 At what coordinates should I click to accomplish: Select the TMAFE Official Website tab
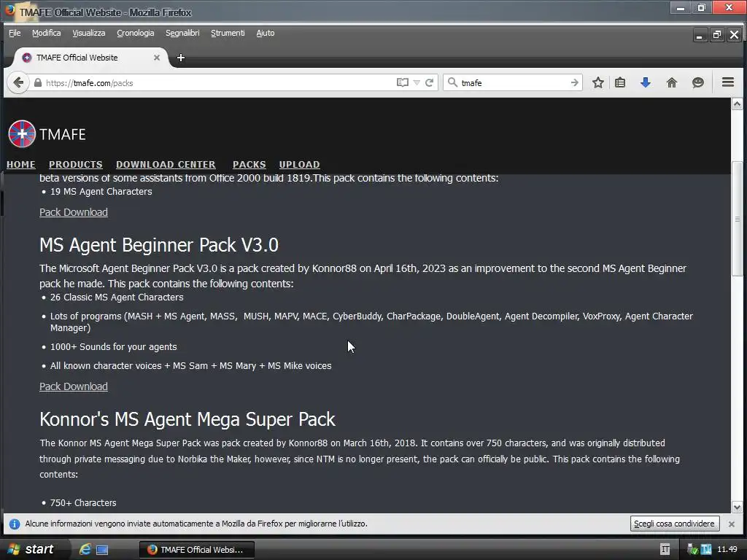click(x=90, y=58)
